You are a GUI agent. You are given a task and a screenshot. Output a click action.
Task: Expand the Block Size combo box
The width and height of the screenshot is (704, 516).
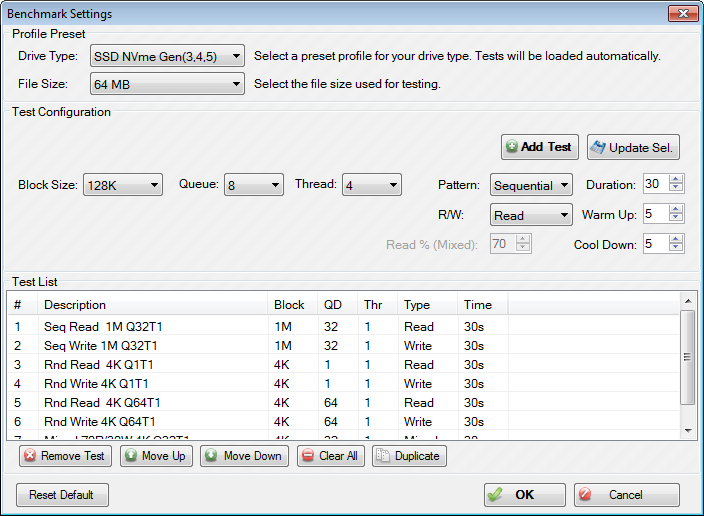coord(123,185)
